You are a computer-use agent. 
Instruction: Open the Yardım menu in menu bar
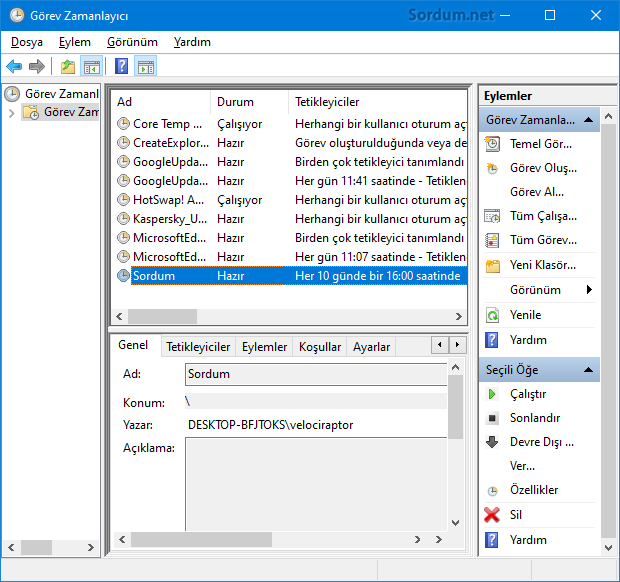click(192, 42)
